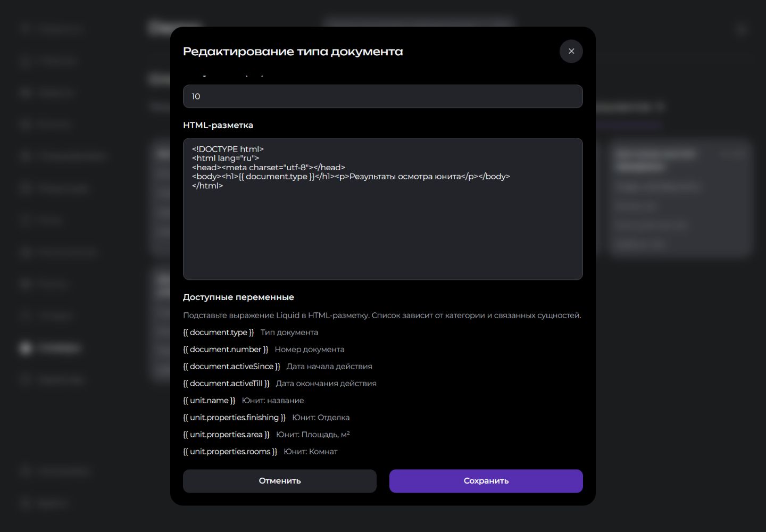Select the {{ unit.properties.finishing }} variable
This screenshot has width=766, height=532.
pos(234,418)
